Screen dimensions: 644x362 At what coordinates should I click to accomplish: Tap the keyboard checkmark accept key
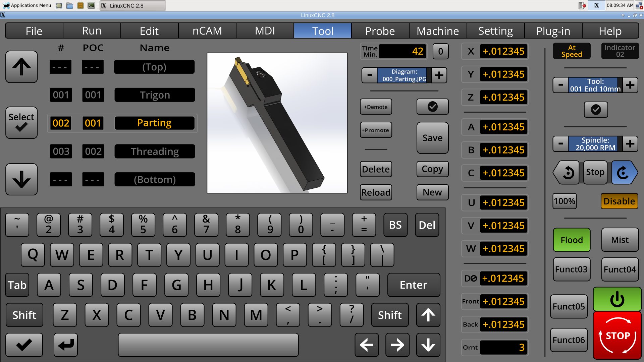pos(24,345)
